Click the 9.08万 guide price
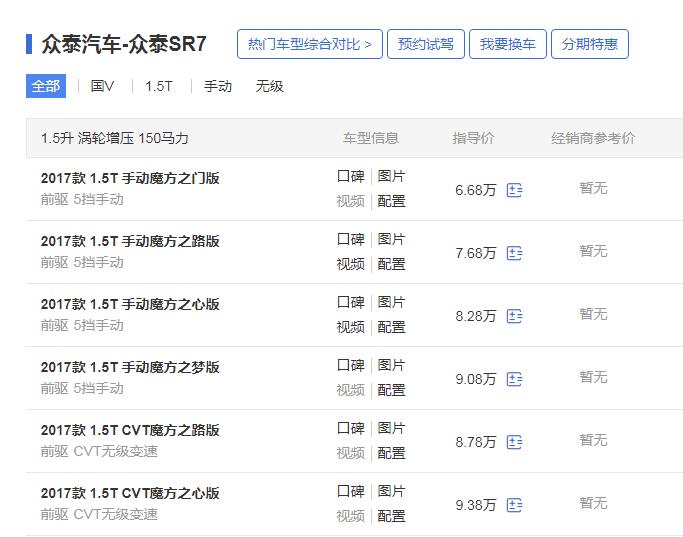Screen dimensions: 683x537 (476, 379)
